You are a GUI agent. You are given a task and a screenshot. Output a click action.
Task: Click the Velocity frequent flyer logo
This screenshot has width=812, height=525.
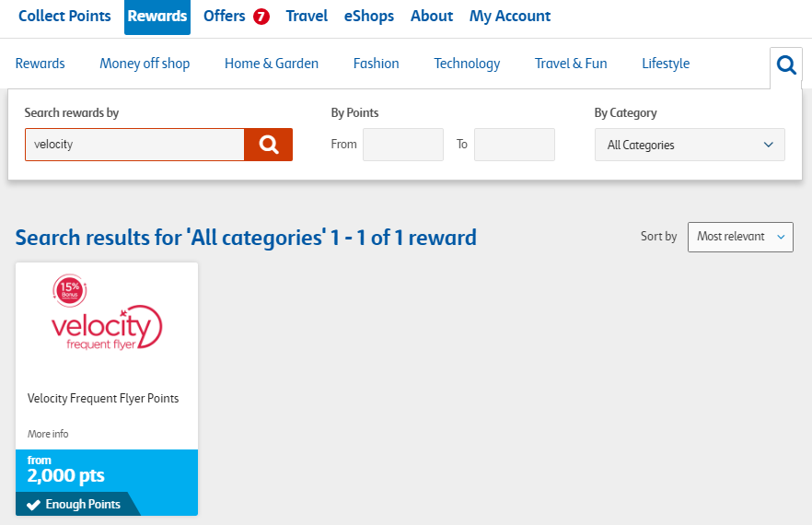(x=107, y=328)
